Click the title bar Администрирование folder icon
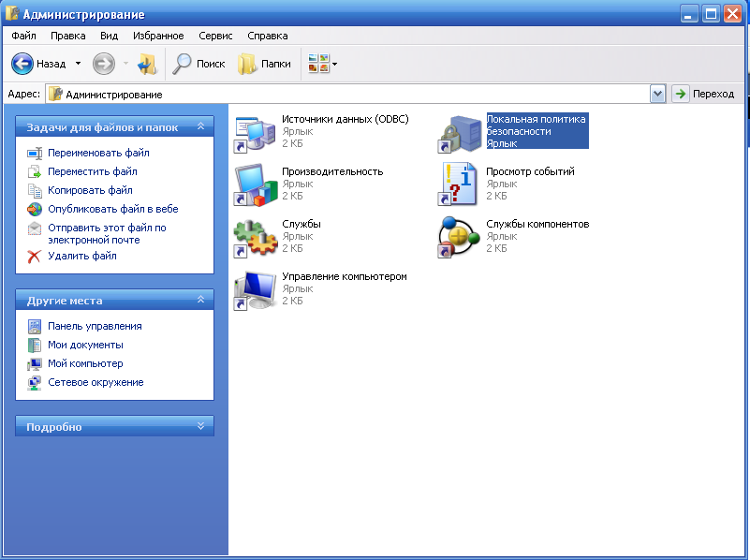This screenshot has height=560, width=750. (12, 13)
